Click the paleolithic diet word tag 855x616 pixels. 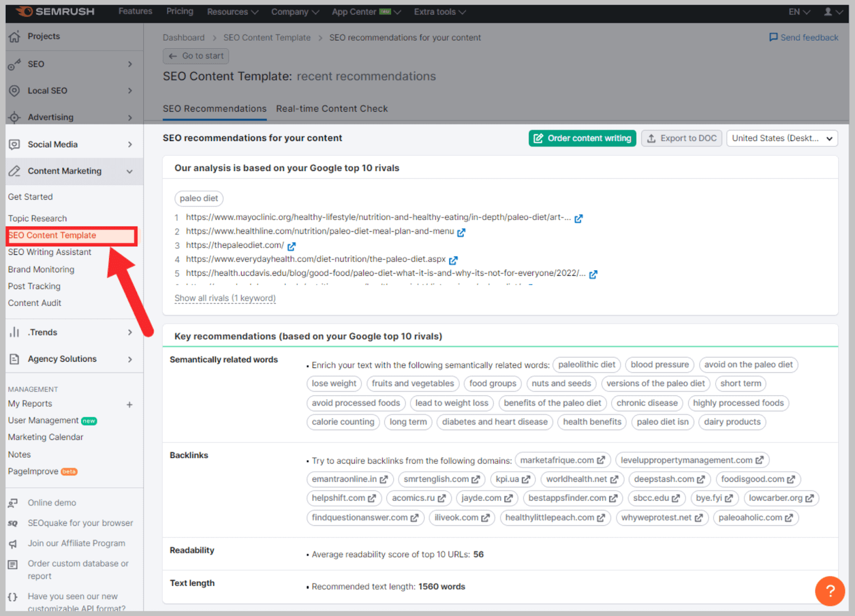(587, 365)
